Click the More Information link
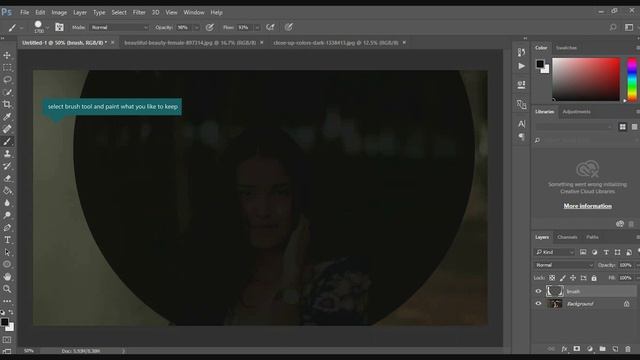 coord(588,206)
